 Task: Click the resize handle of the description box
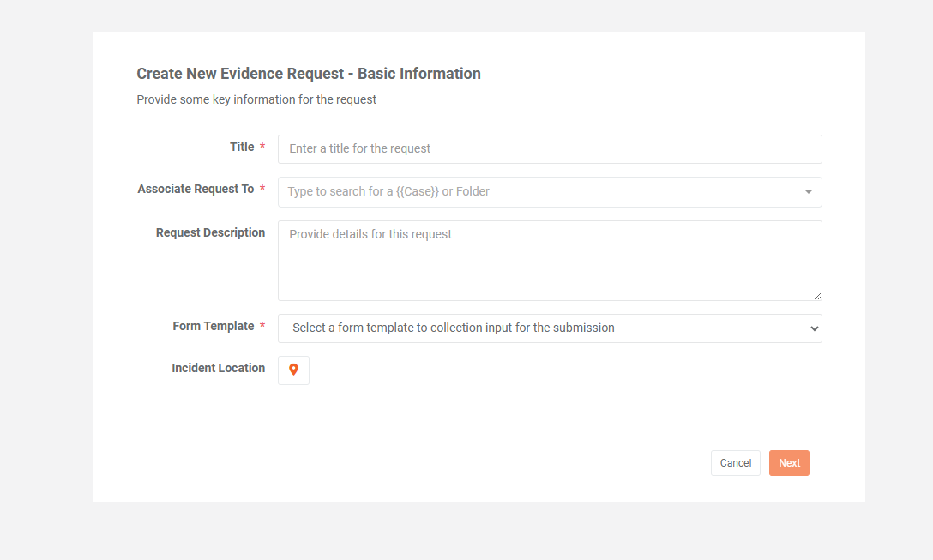(x=817, y=298)
